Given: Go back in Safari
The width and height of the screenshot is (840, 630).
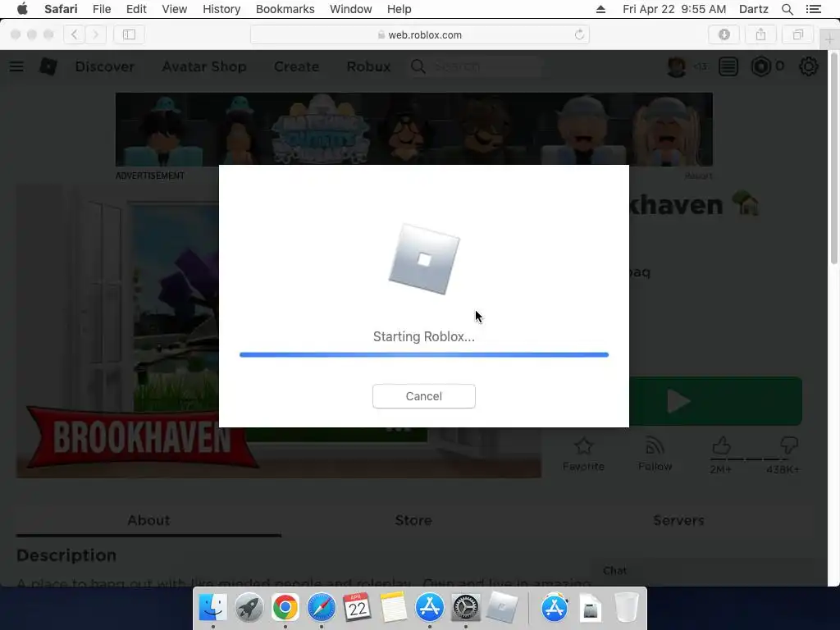Looking at the screenshot, I should 75,34.
